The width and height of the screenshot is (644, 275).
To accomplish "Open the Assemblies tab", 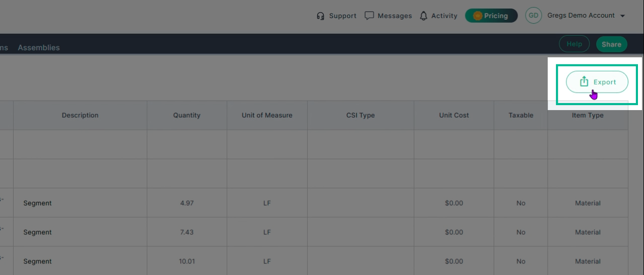I will [39, 47].
